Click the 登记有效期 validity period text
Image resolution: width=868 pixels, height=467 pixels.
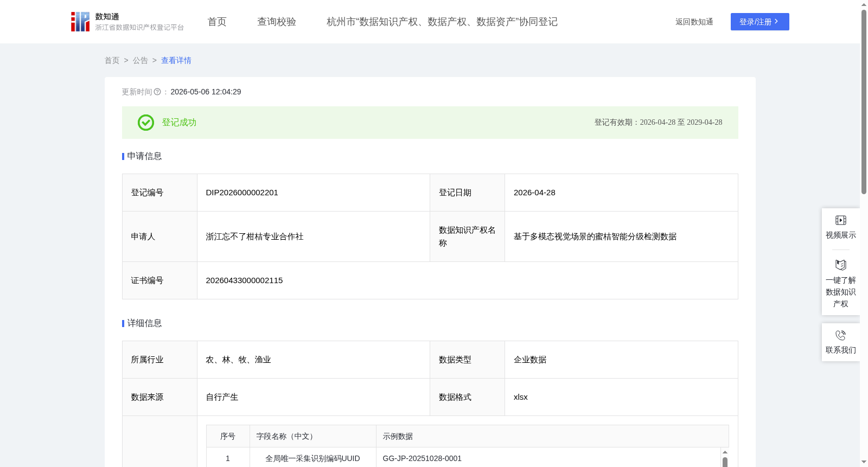tap(658, 123)
